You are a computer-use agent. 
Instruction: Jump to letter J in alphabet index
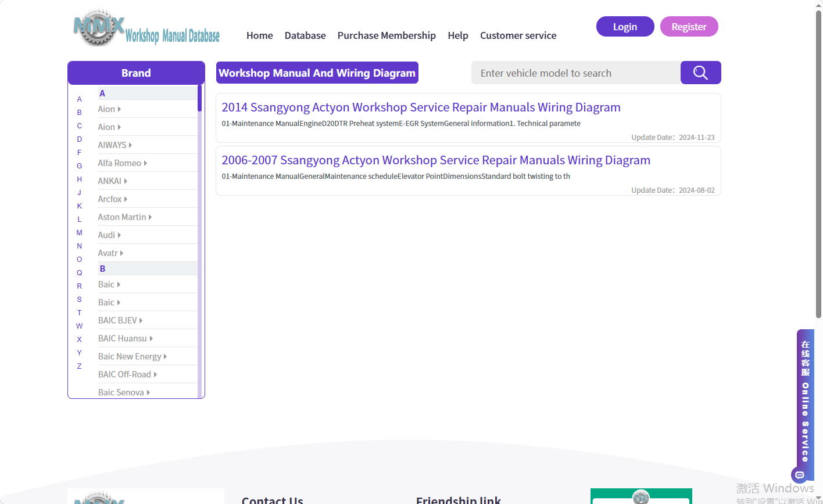coord(80,193)
